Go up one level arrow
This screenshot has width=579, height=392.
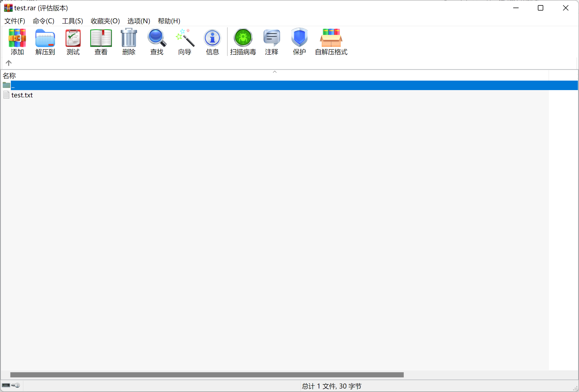(9, 63)
